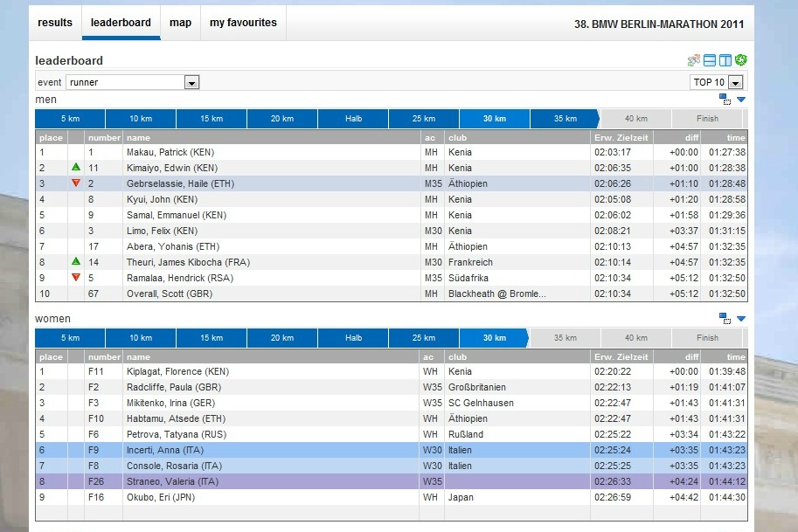Collapse the women section with blue triangle

click(741, 319)
